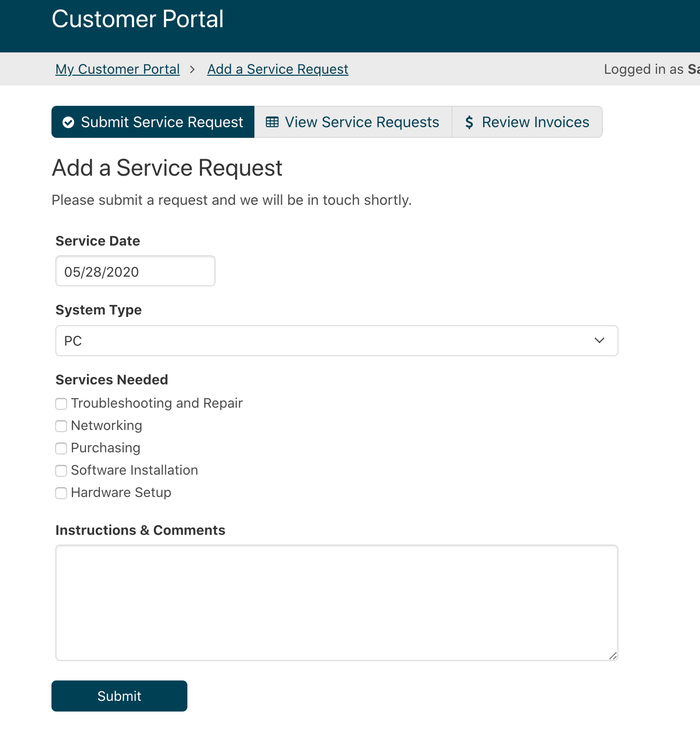700x729 pixels.
Task: Click the dollar sign icon beside Review Invoices
Action: pos(469,122)
